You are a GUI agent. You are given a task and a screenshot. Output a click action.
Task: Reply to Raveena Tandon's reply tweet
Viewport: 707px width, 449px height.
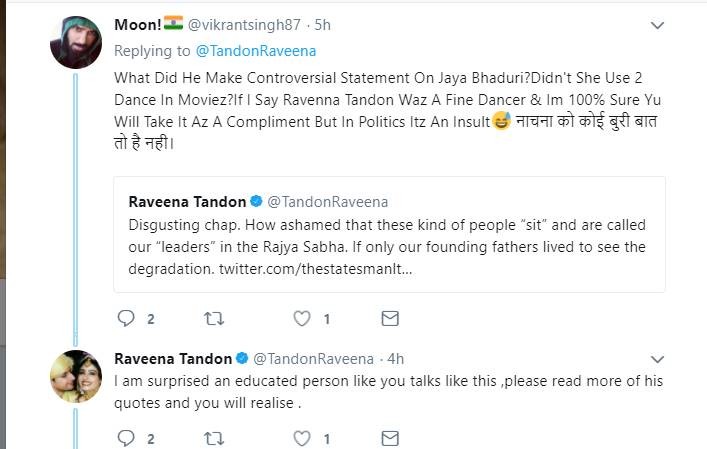(x=125, y=437)
